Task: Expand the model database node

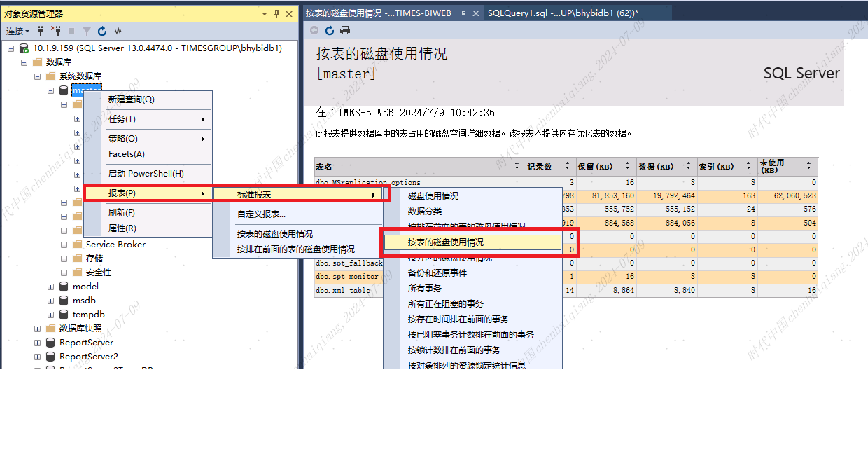Action: coord(50,287)
